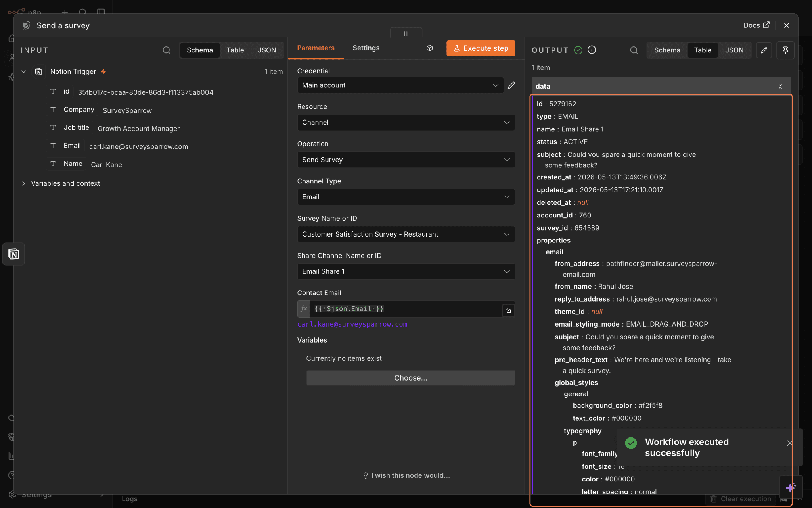812x508 pixels.
Task: Collapse the data column in output
Action: click(x=780, y=86)
